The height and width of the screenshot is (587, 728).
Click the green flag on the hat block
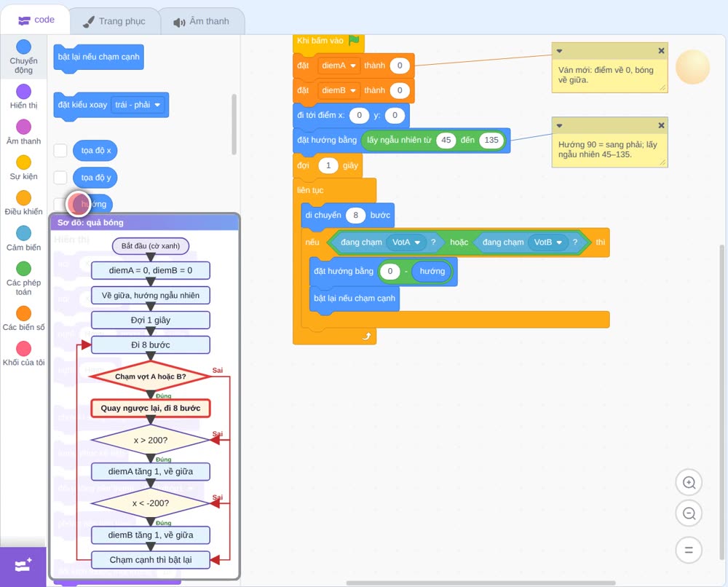click(x=355, y=40)
